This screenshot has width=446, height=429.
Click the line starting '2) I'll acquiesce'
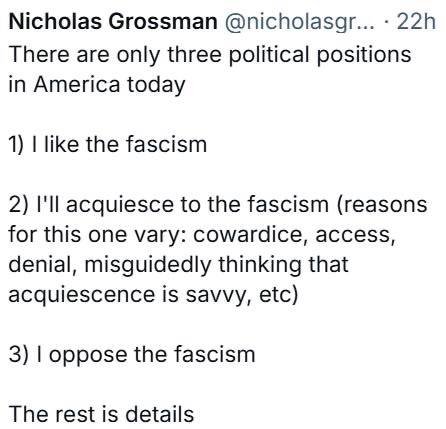pos(218,204)
